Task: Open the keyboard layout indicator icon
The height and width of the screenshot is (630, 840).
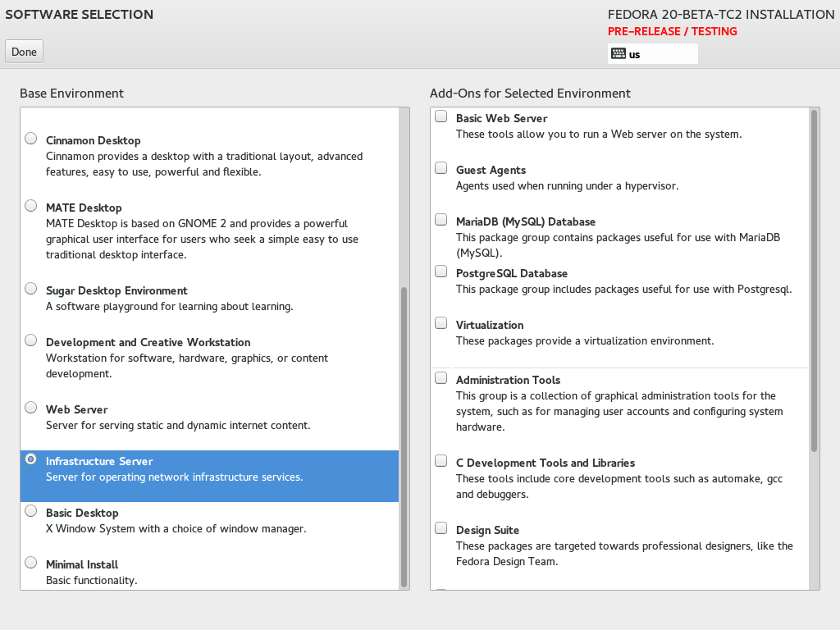Action: coord(619,53)
